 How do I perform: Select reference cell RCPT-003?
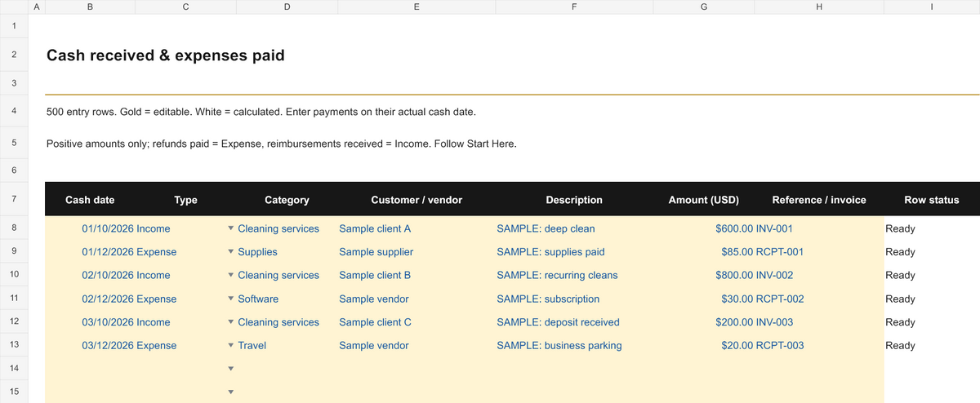(819, 346)
